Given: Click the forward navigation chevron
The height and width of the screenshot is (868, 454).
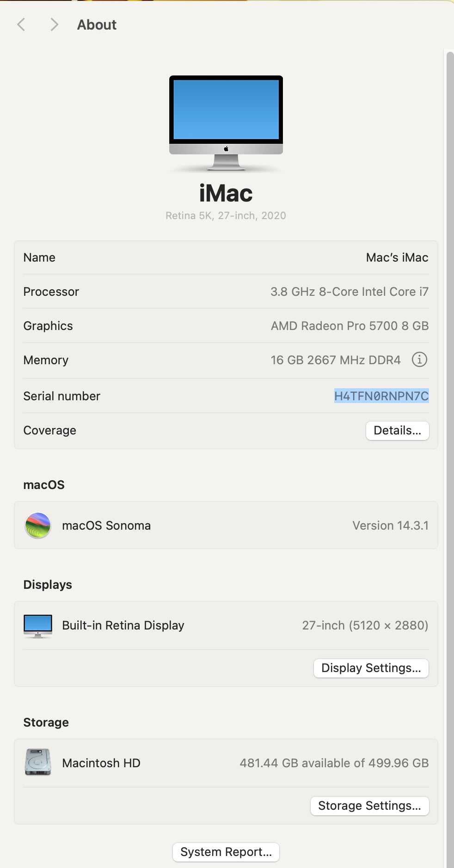Looking at the screenshot, I should coord(54,24).
